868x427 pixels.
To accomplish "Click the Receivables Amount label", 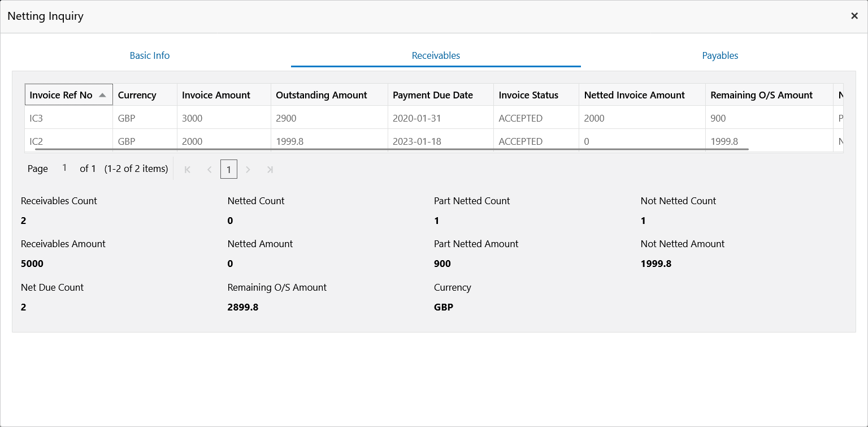I will pos(63,244).
